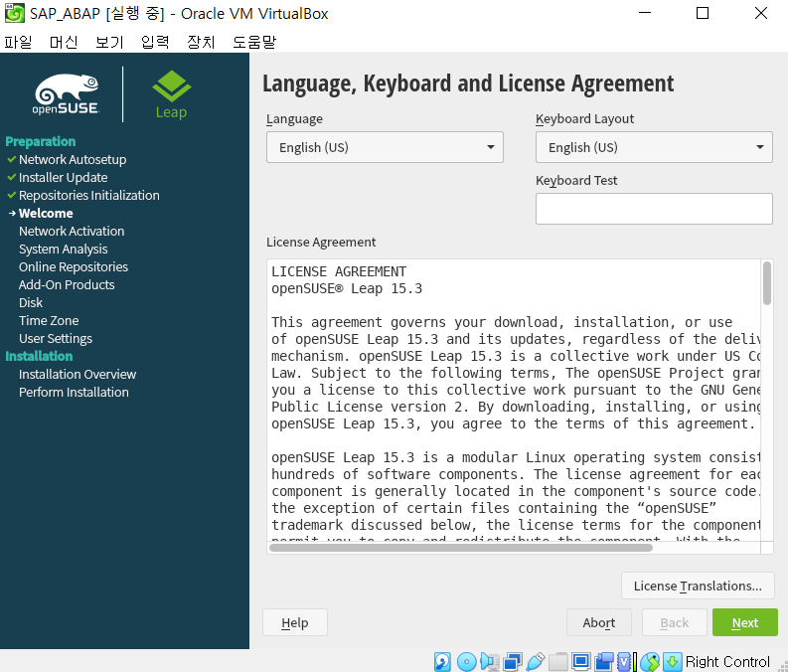The width and height of the screenshot is (788, 672).
Task: Click the page title 'Language, Keyboard and License Agreement'
Action: (x=468, y=84)
